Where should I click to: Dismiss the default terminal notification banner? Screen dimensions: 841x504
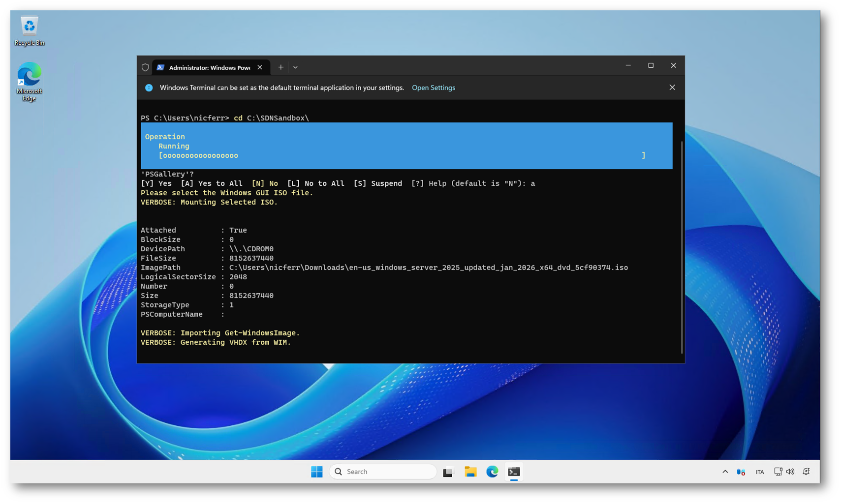click(x=672, y=88)
